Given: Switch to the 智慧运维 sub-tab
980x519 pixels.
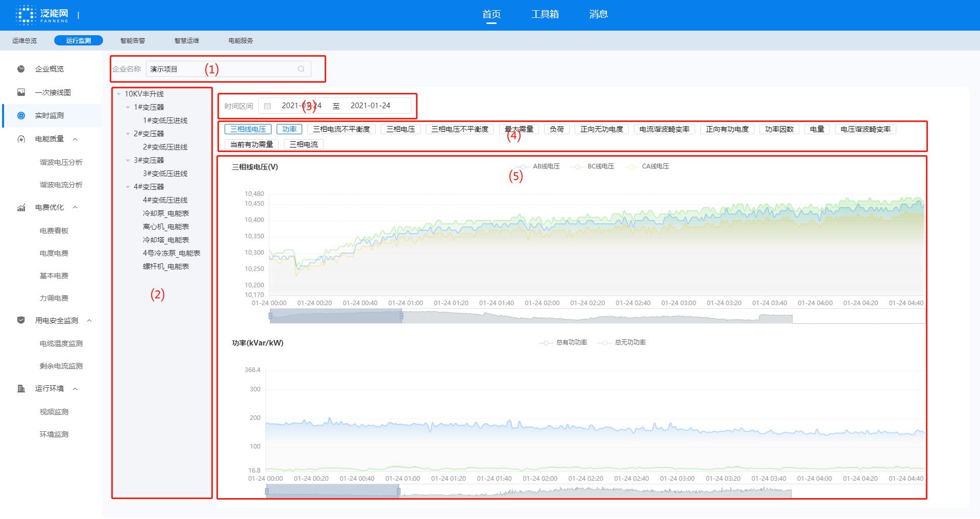Looking at the screenshot, I should click(x=187, y=40).
